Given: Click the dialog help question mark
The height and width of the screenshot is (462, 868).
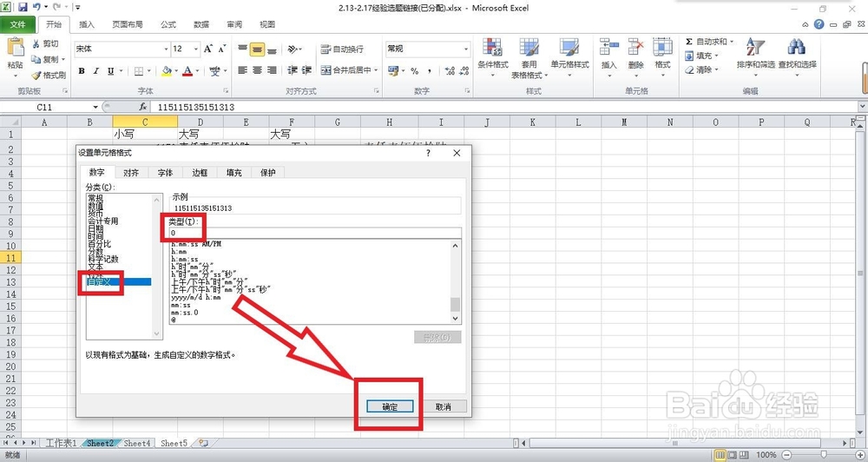Looking at the screenshot, I should click(x=428, y=153).
